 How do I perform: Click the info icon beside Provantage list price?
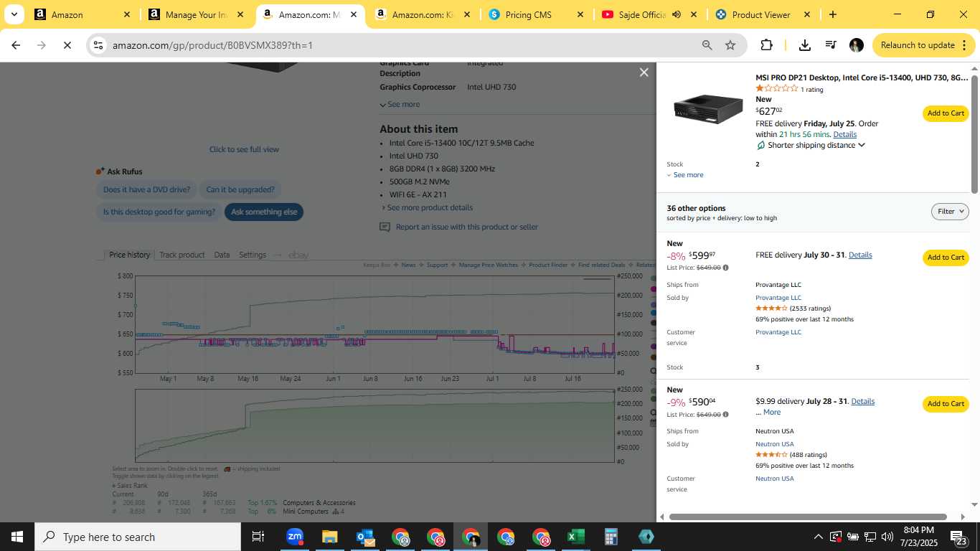[x=725, y=268]
